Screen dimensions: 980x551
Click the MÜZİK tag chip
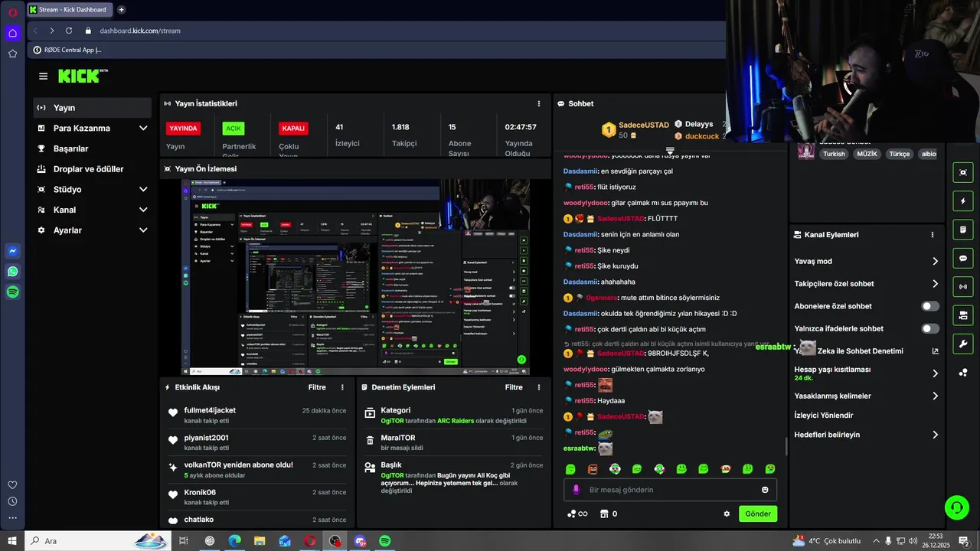[x=867, y=154]
